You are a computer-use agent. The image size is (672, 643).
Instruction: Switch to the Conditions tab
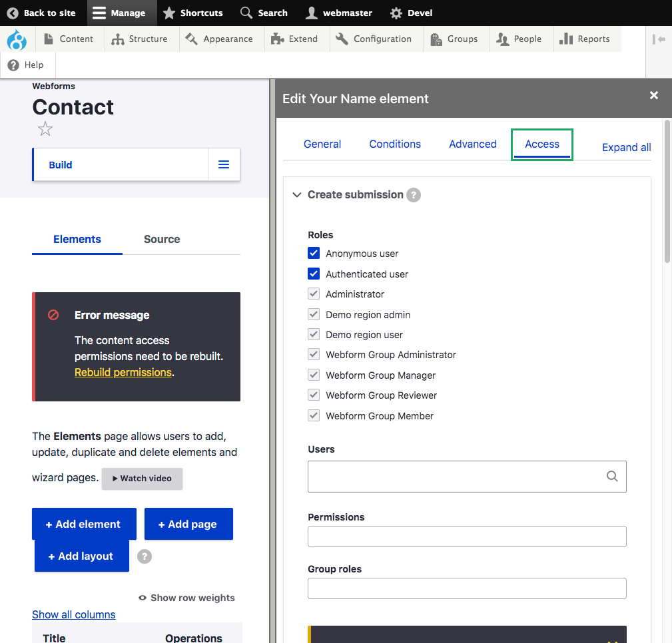point(395,144)
